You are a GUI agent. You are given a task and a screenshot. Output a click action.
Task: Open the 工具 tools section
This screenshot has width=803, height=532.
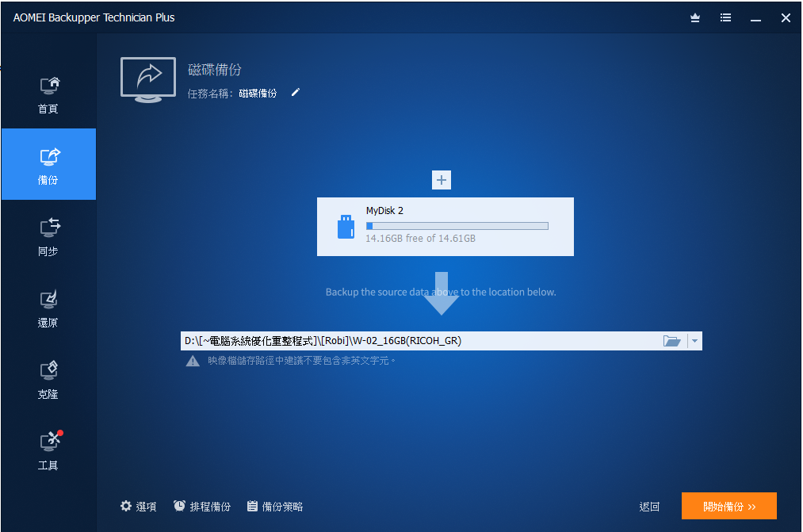48,450
